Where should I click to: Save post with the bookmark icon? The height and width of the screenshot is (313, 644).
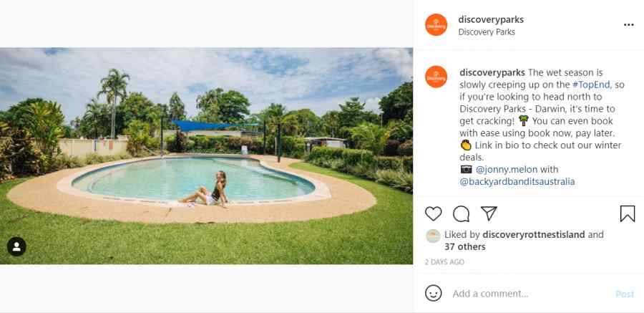tap(628, 213)
